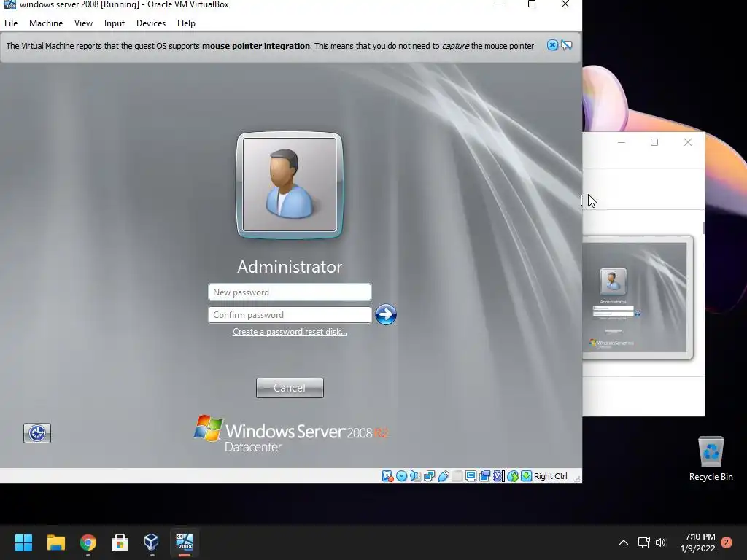Click the audio status icon in VirtualBox

click(415, 476)
